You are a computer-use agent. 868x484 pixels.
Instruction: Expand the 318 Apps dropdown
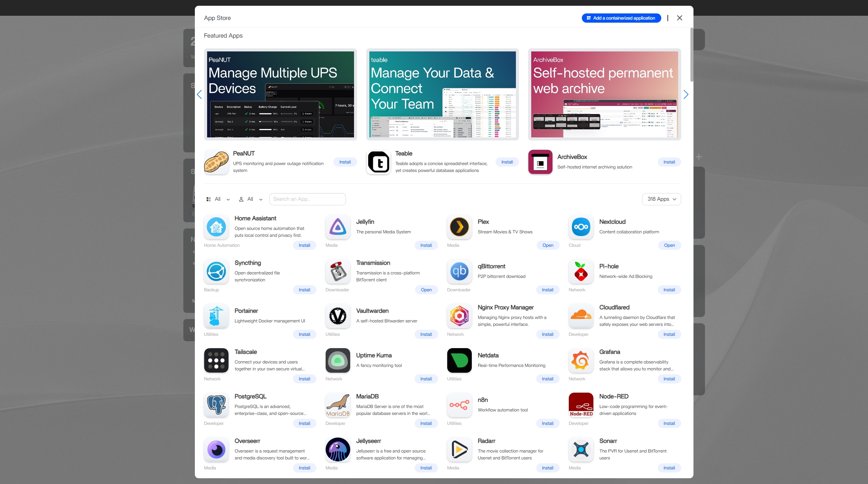[661, 199]
